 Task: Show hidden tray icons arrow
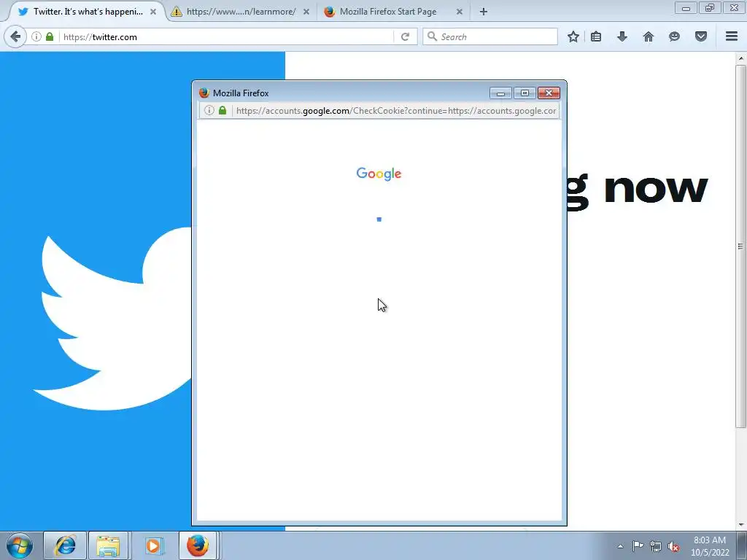click(620, 546)
